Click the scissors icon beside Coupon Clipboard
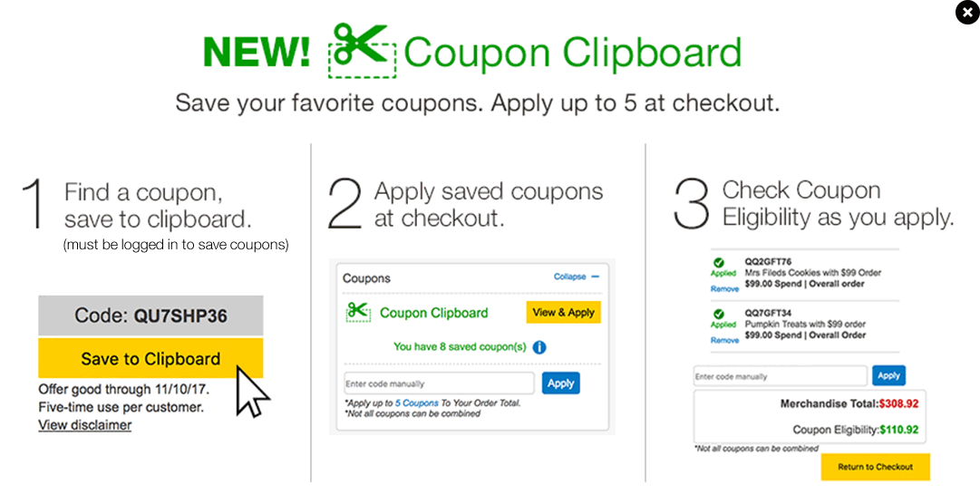 point(359,312)
